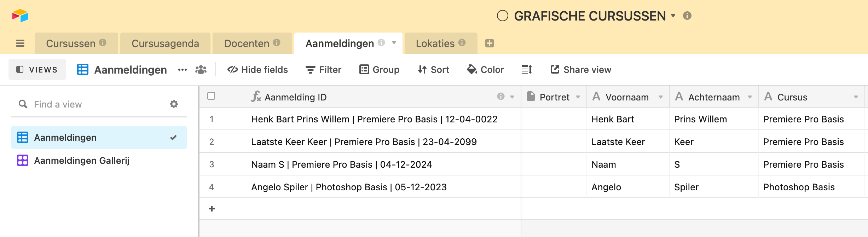Open Aanmelding ID column dropdown
The width and height of the screenshot is (868, 237).
(x=512, y=97)
